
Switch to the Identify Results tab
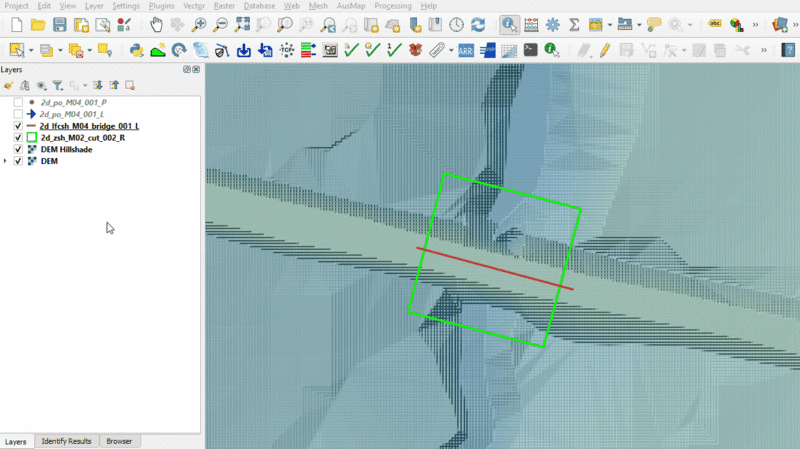point(66,441)
